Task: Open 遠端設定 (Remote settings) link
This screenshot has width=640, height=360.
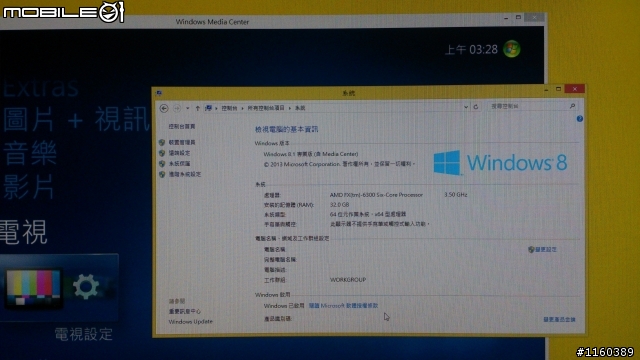Action: 179,153
